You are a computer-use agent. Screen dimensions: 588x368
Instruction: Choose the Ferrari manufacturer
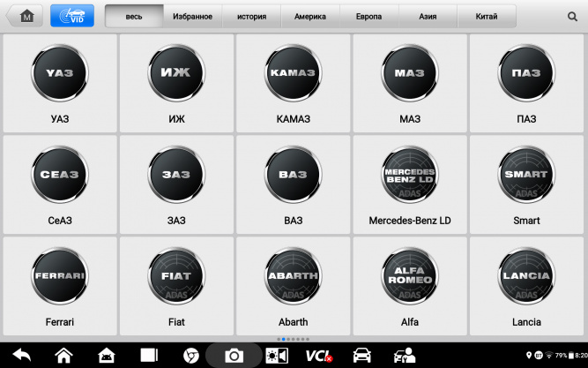coord(60,286)
